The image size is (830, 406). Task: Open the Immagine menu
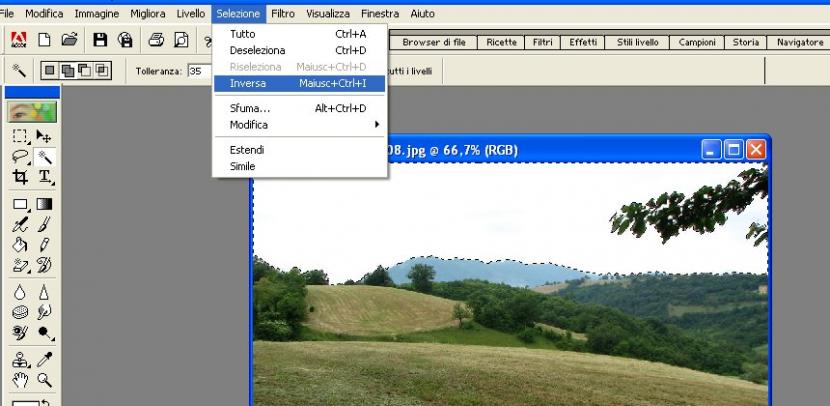point(96,14)
